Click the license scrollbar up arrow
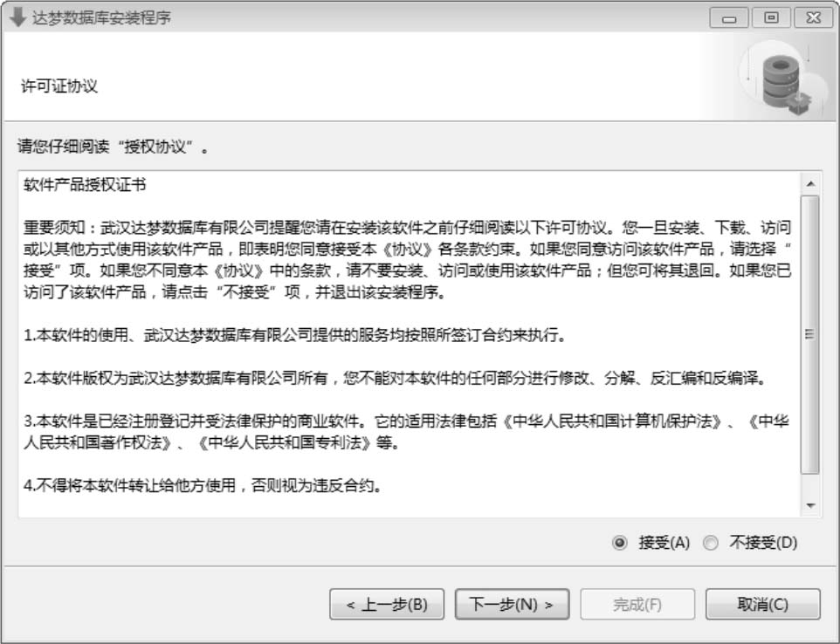 click(810, 184)
